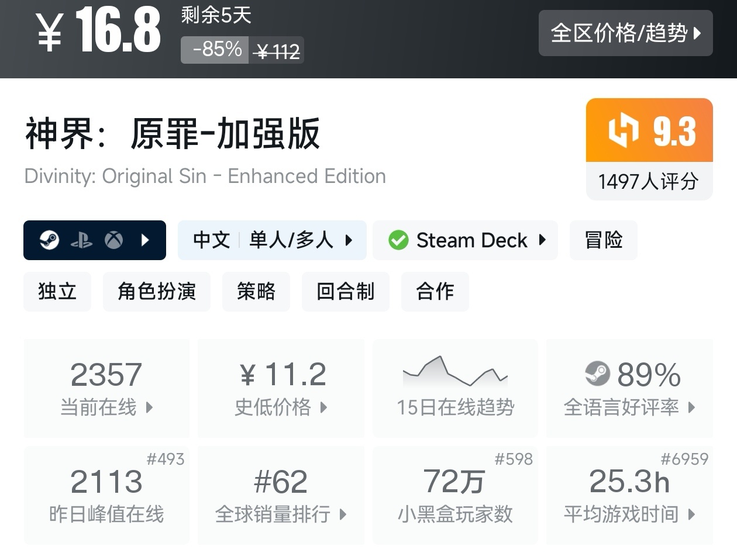View the 15日在线趋势 chart
737x560 pixels.
coord(455,388)
